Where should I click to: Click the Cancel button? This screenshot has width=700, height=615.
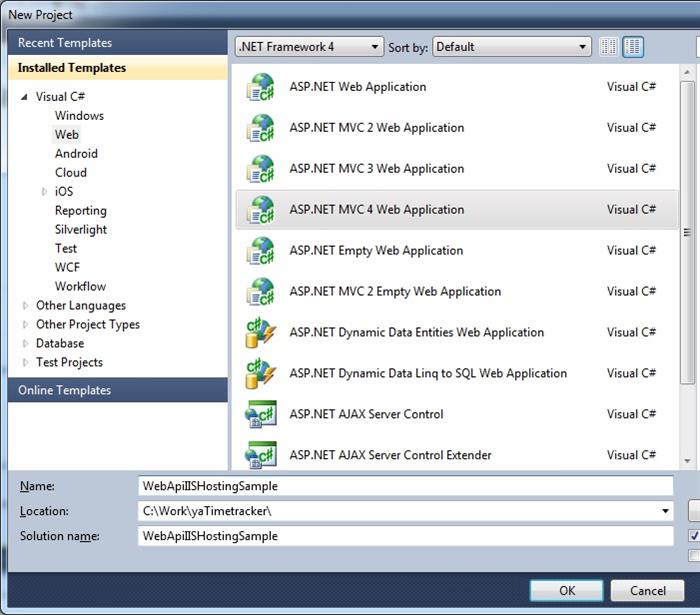pyautogui.click(x=647, y=590)
